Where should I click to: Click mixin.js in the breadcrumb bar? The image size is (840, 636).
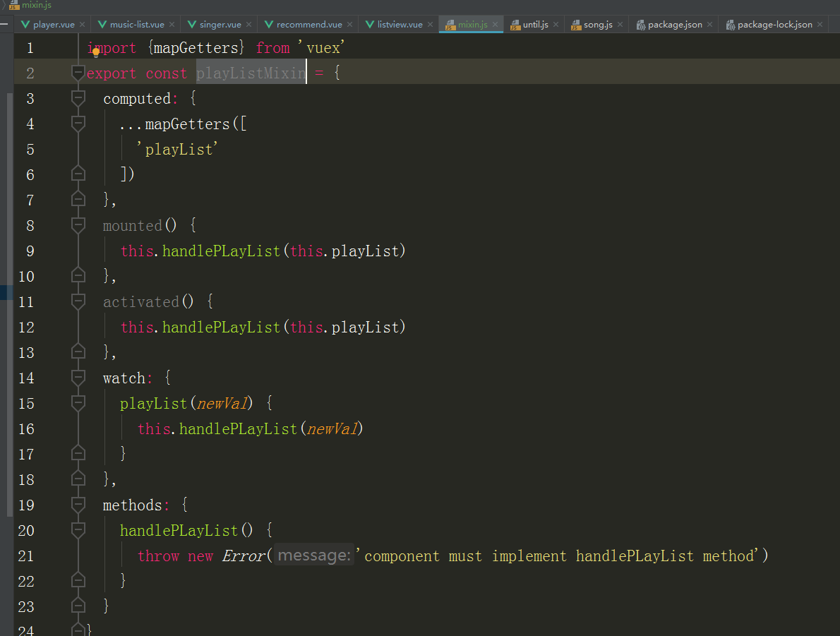tap(37, 5)
